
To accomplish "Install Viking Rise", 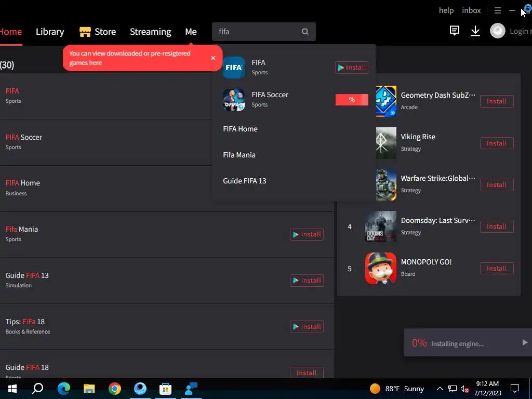I will pyautogui.click(x=497, y=143).
